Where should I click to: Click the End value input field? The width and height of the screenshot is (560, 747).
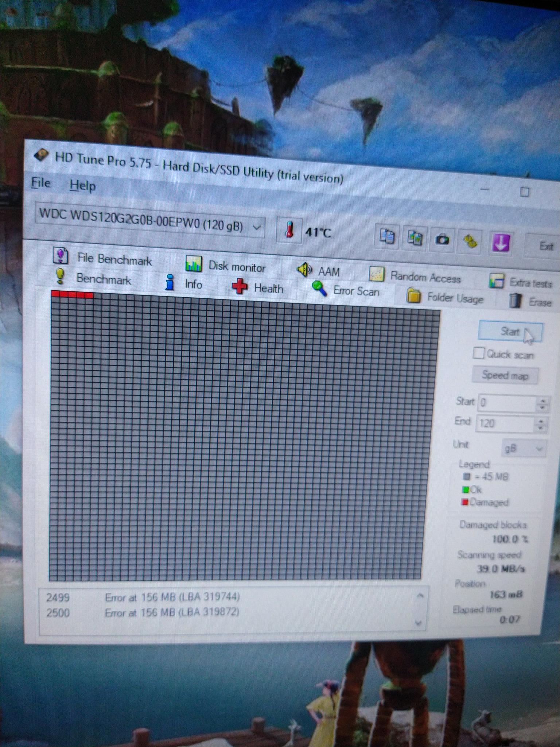click(x=505, y=423)
